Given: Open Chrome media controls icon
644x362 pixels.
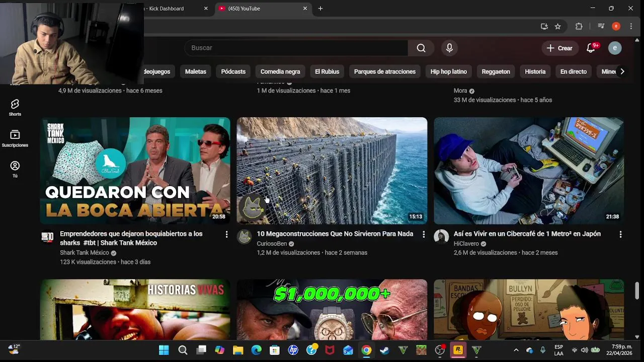Looking at the screenshot, I should point(601,27).
